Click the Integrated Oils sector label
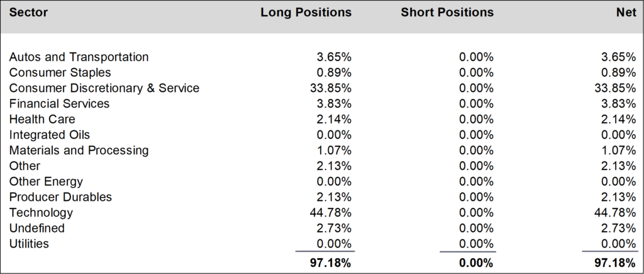The width and height of the screenshot is (644, 274). pyautogui.click(x=49, y=135)
